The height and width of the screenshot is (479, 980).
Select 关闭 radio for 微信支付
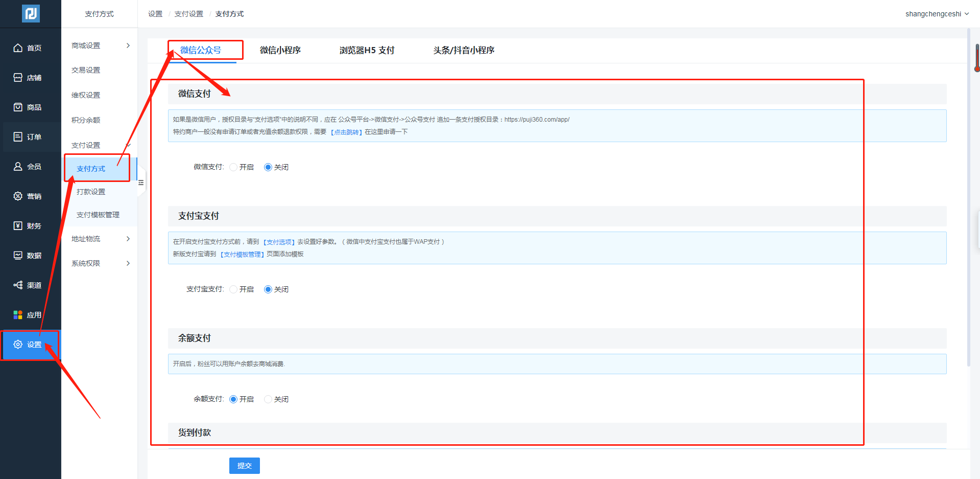point(268,167)
